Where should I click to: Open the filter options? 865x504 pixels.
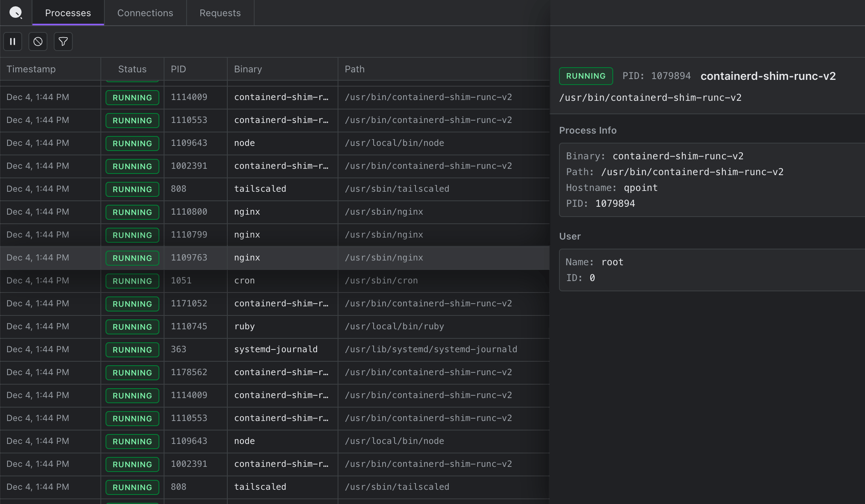63,42
